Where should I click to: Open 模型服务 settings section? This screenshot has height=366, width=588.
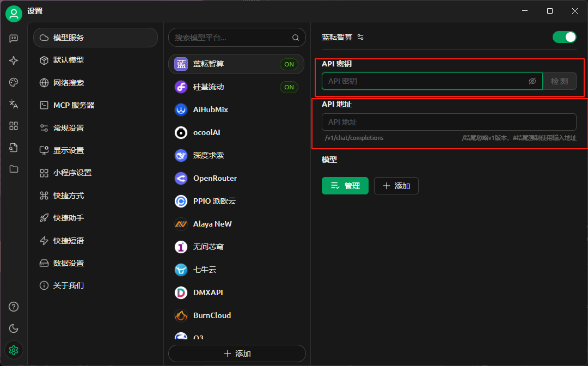(x=96, y=38)
